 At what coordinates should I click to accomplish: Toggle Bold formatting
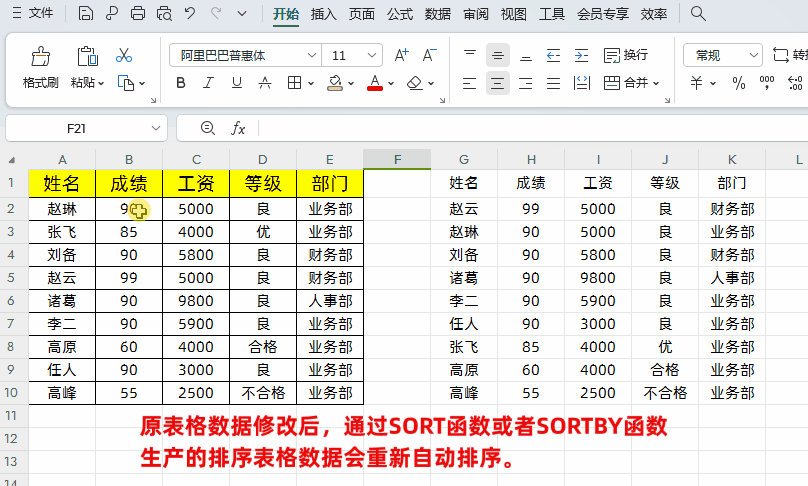tap(181, 82)
